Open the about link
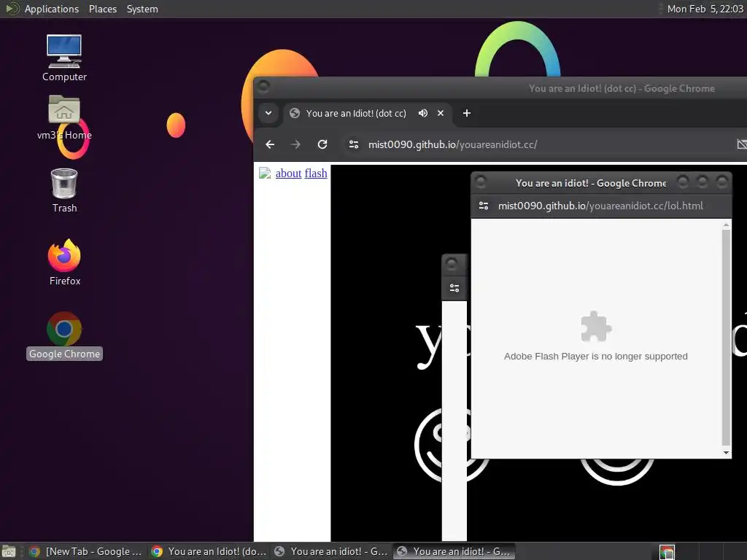The height and width of the screenshot is (560, 747). tap(288, 174)
